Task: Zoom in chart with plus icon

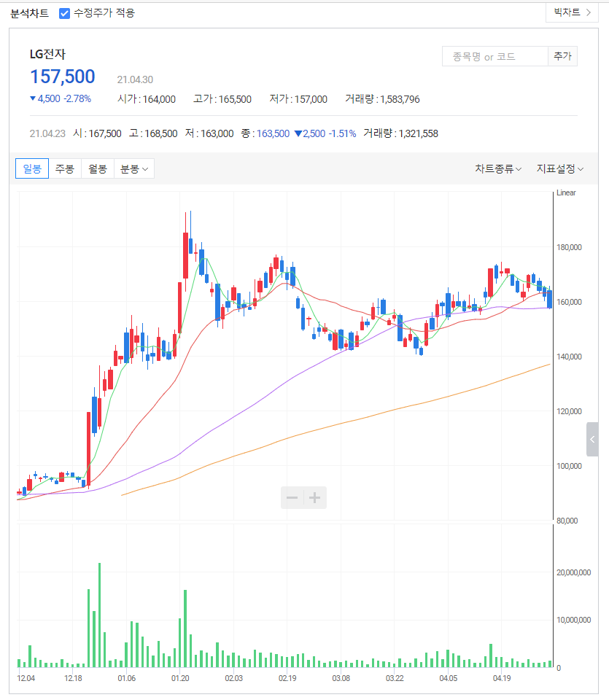Action: pyautogui.click(x=315, y=498)
